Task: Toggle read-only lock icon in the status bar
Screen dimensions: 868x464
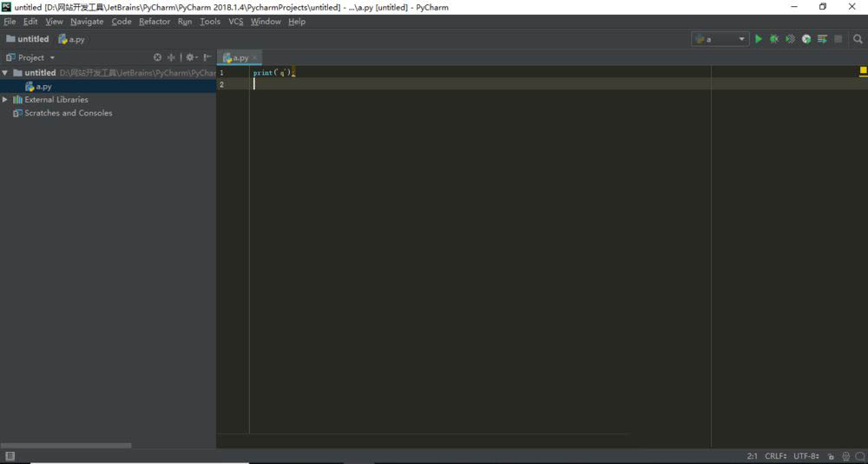Action: [831, 456]
